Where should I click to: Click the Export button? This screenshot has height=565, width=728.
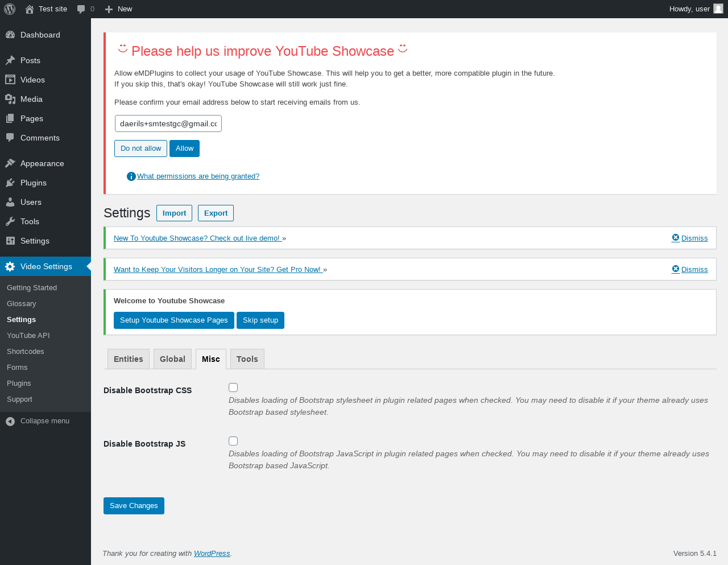click(x=216, y=213)
